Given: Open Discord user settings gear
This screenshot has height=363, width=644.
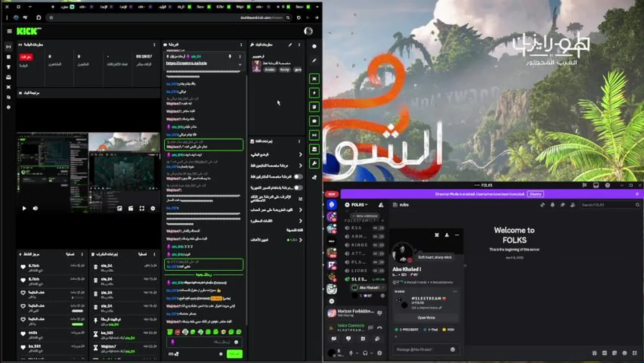Looking at the screenshot, I should 379,353.
